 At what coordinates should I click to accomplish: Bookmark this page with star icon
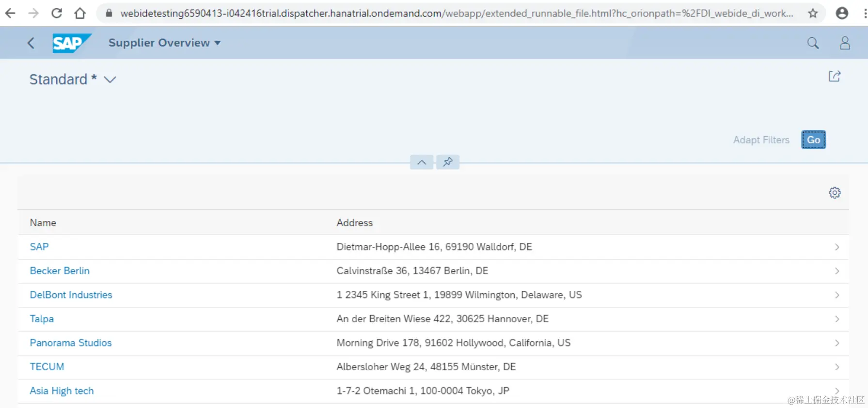point(813,13)
